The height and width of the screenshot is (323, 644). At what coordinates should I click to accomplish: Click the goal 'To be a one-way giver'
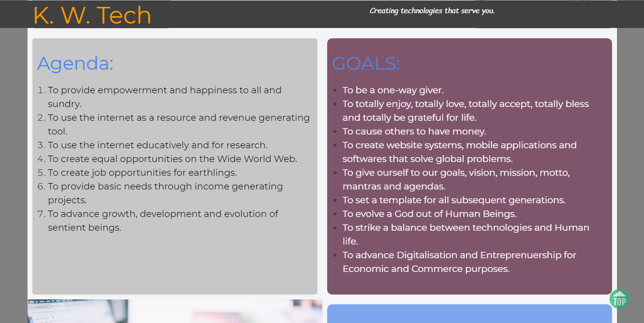[393, 90]
